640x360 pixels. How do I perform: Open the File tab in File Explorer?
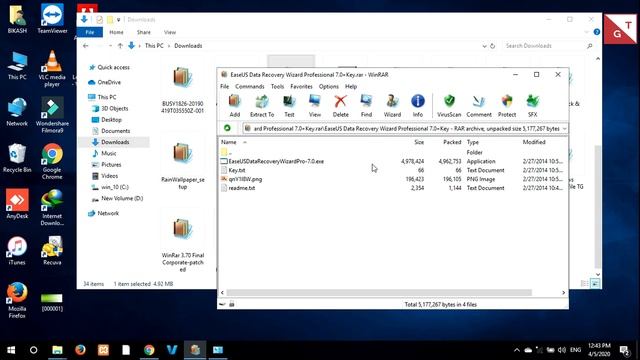click(90, 32)
